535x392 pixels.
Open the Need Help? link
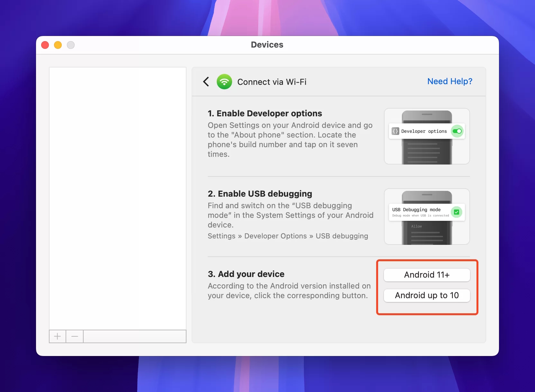click(449, 81)
